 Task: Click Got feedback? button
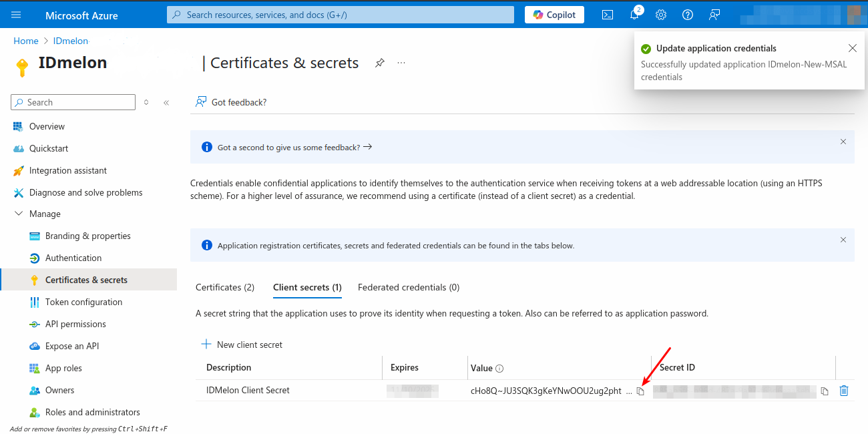click(x=231, y=102)
